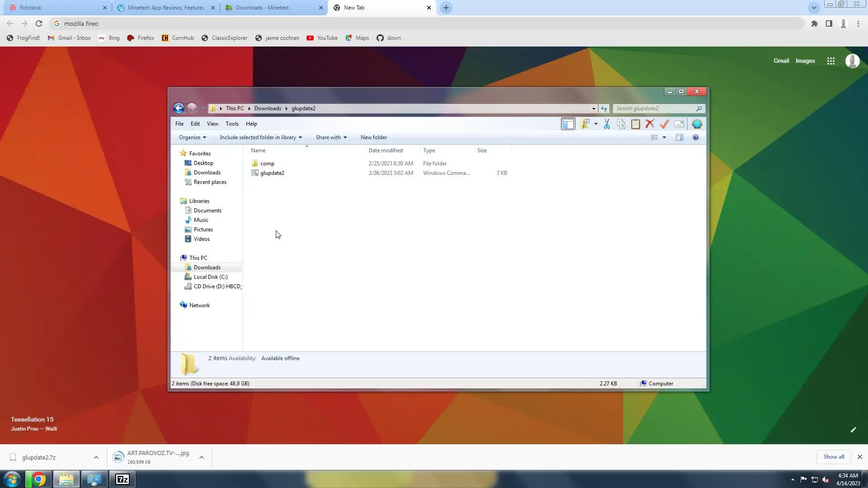
Task: Toggle Chrome side panel icon
Action: pyautogui.click(x=829, y=23)
